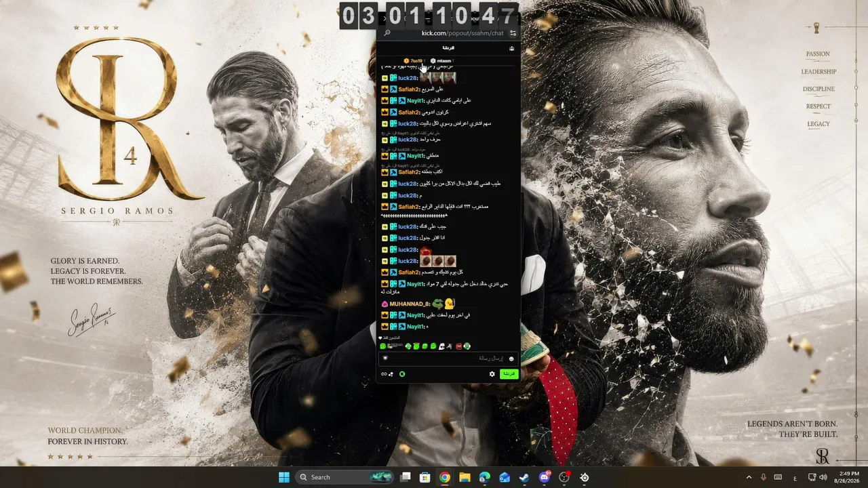The image size is (868, 488).
Task: Open the three-emote image in luck28's message
Action: pos(438,261)
